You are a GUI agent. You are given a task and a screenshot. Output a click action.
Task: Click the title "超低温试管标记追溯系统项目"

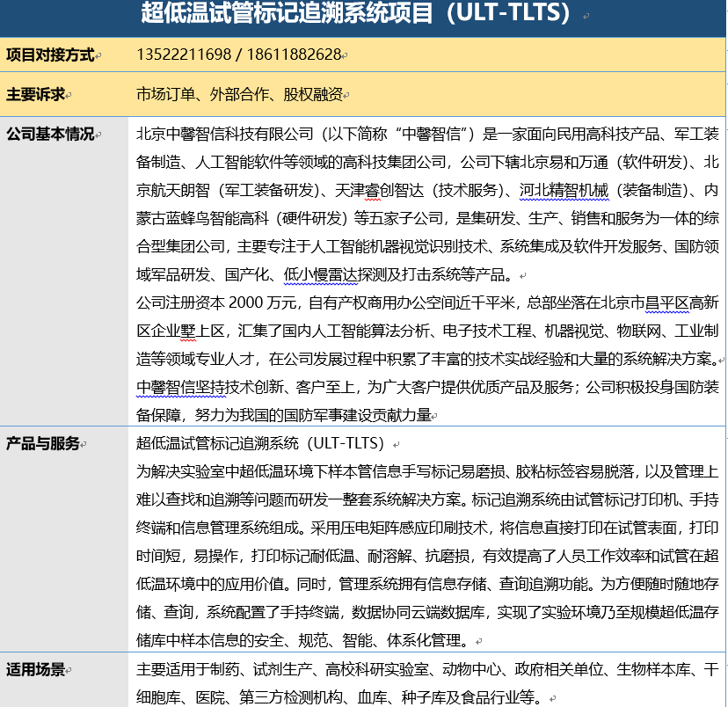click(287, 12)
